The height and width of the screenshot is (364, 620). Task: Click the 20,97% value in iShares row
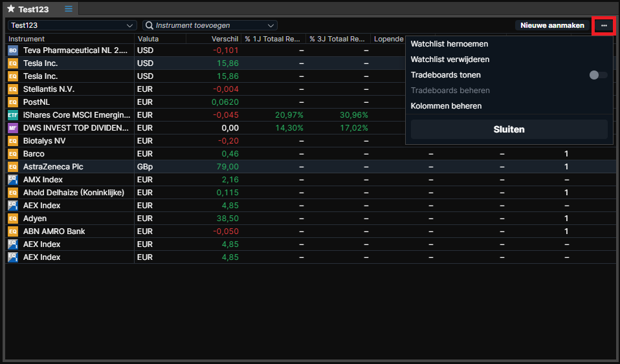point(290,115)
